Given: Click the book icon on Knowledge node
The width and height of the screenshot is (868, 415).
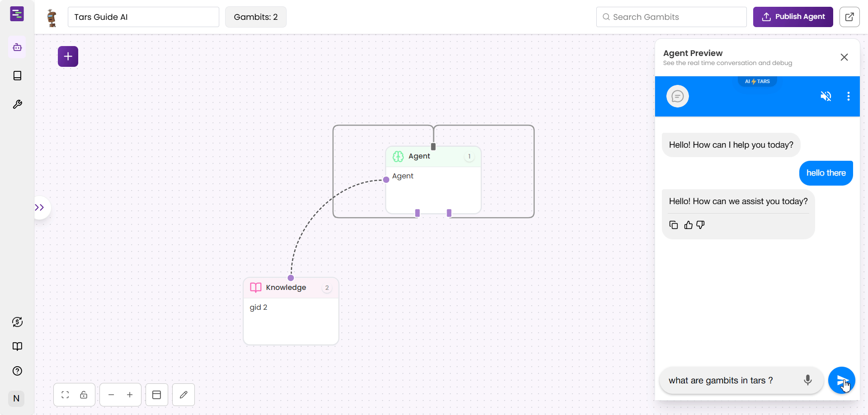Looking at the screenshot, I should [x=256, y=288].
